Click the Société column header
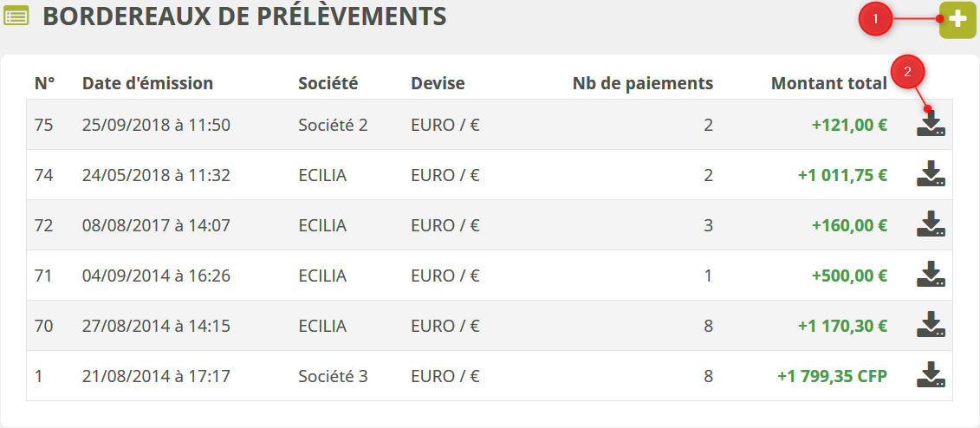The image size is (980, 428). pyautogui.click(x=328, y=83)
